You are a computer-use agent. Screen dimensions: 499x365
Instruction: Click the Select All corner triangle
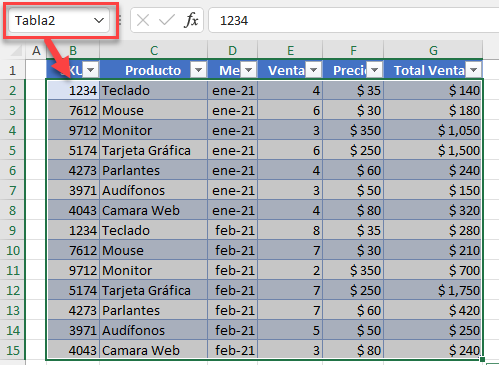point(16,50)
